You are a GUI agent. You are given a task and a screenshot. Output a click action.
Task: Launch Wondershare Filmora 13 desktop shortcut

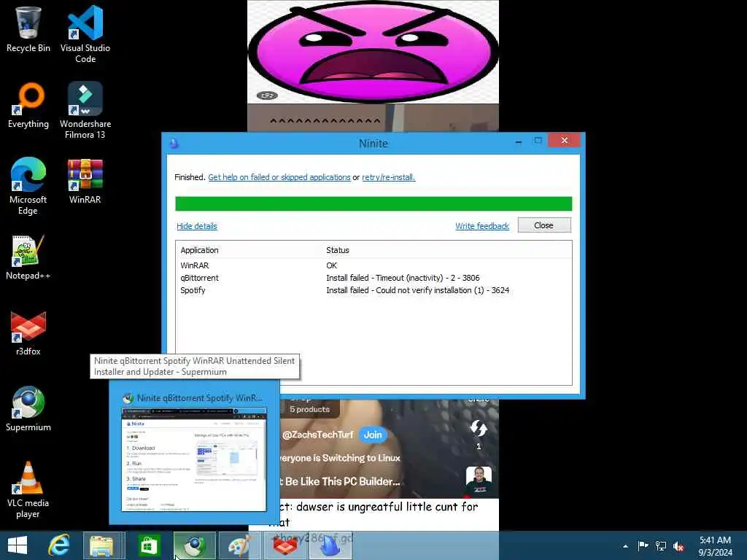coord(85,109)
